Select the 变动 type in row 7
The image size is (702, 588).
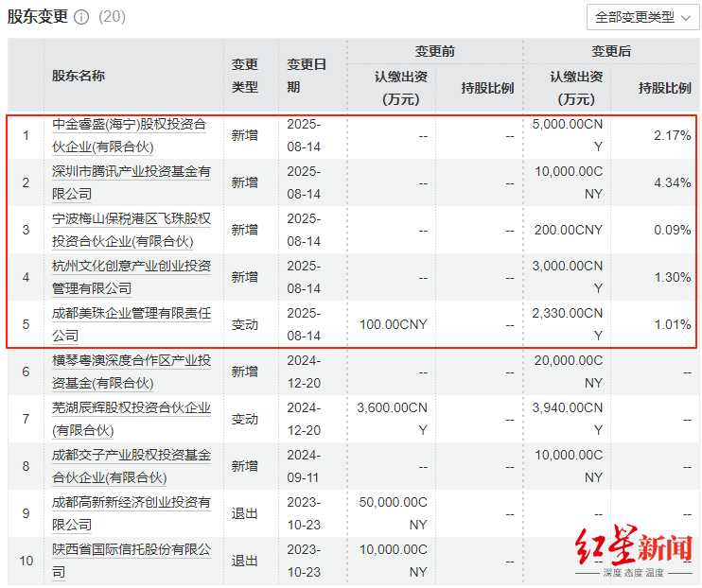[x=244, y=419]
